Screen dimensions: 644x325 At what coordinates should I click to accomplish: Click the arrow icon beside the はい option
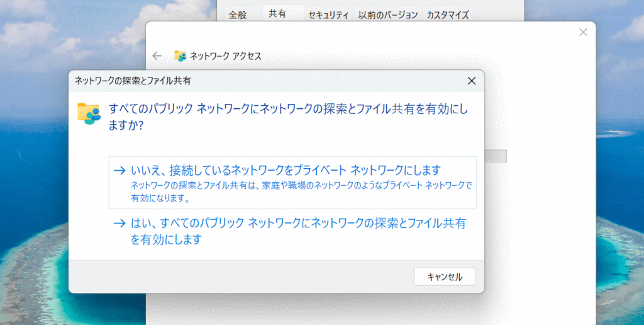[x=119, y=223]
